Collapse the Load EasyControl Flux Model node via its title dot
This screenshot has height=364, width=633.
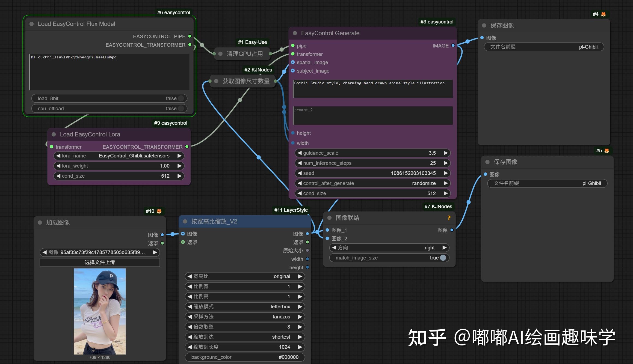[x=32, y=24]
